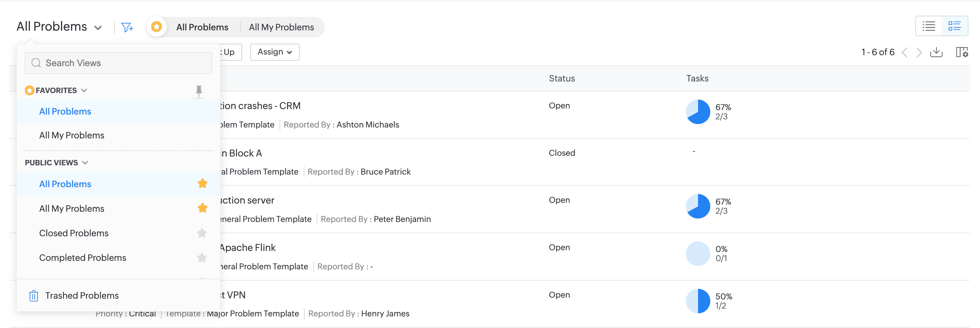Open the column settings icon
980x328 pixels.
pos(961,52)
